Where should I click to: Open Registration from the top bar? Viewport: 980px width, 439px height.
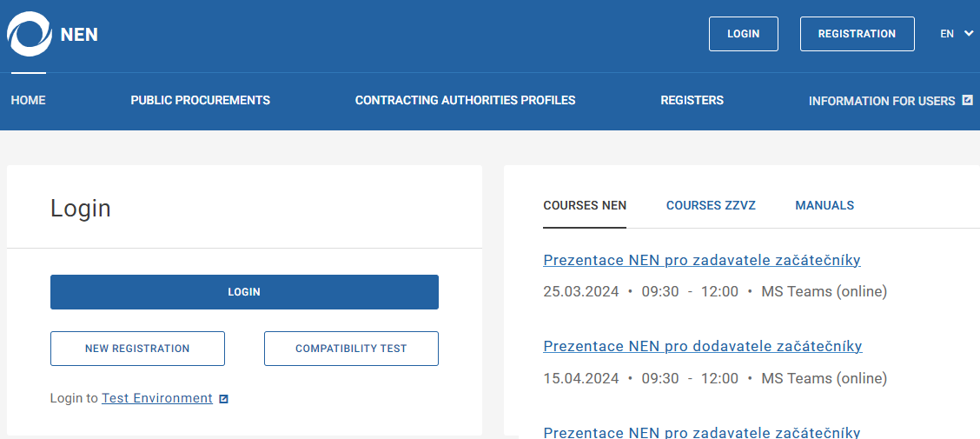(x=857, y=34)
